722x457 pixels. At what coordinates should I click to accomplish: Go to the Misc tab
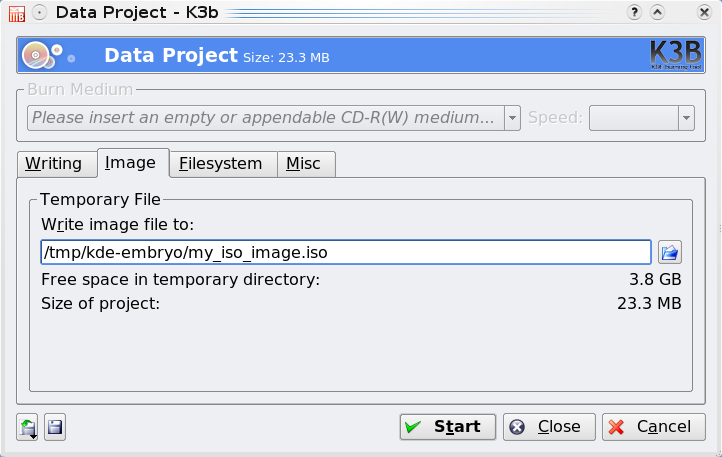[304, 164]
